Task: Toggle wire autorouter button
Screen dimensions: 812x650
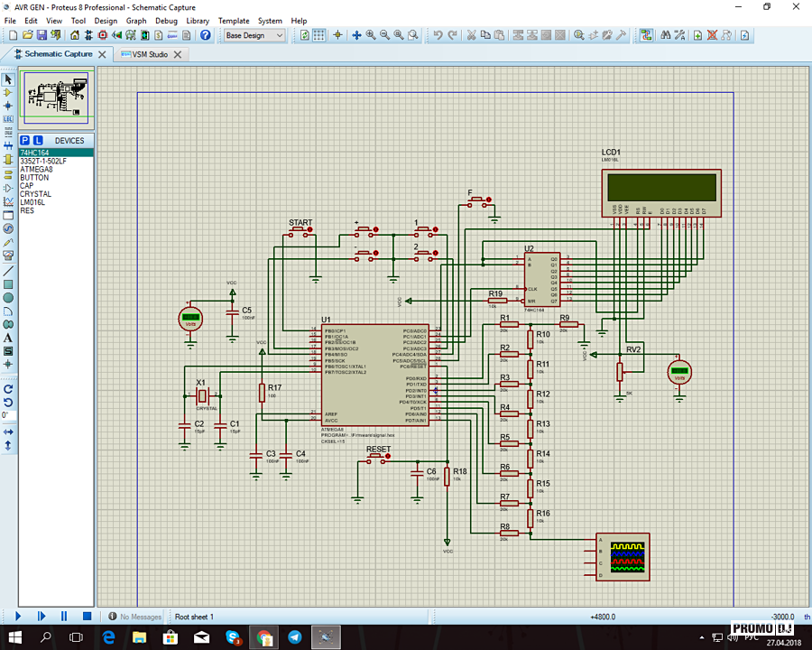Action: tap(647, 35)
